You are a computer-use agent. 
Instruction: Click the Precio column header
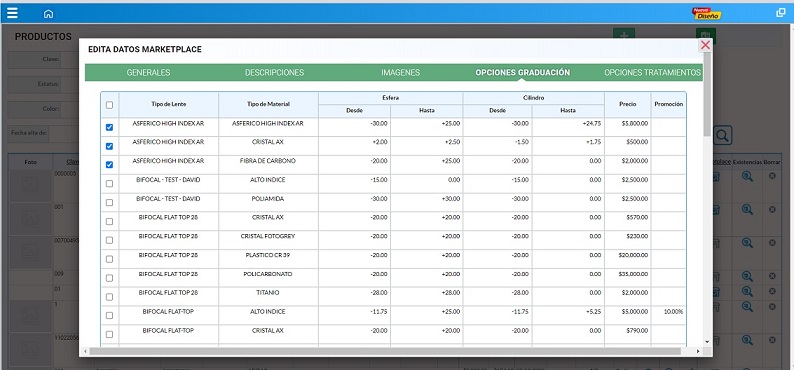click(x=627, y=104)
